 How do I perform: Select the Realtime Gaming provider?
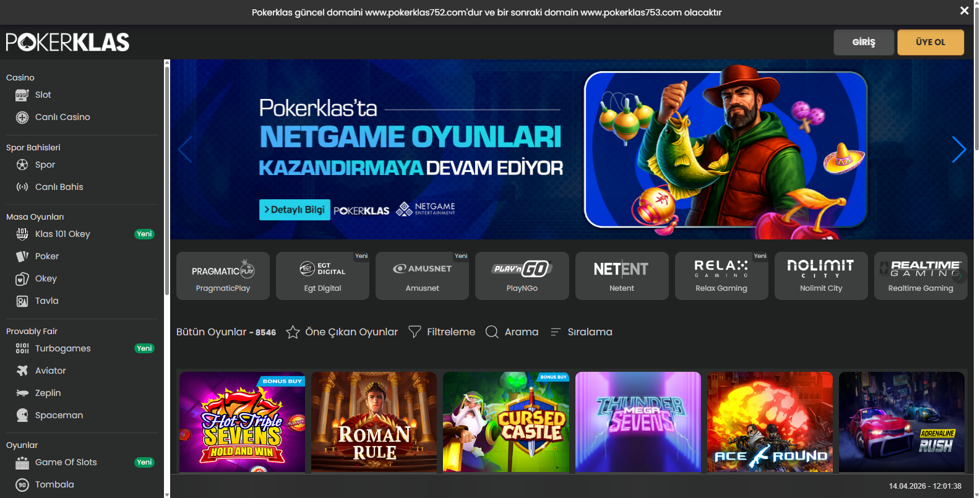(x=921, y=276)
